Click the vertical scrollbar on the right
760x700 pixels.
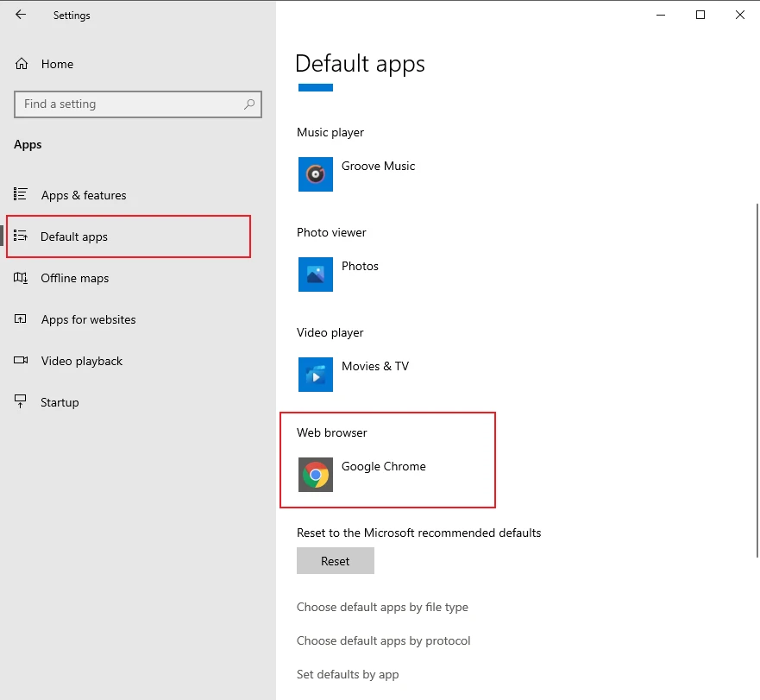(x=757, y=381)
